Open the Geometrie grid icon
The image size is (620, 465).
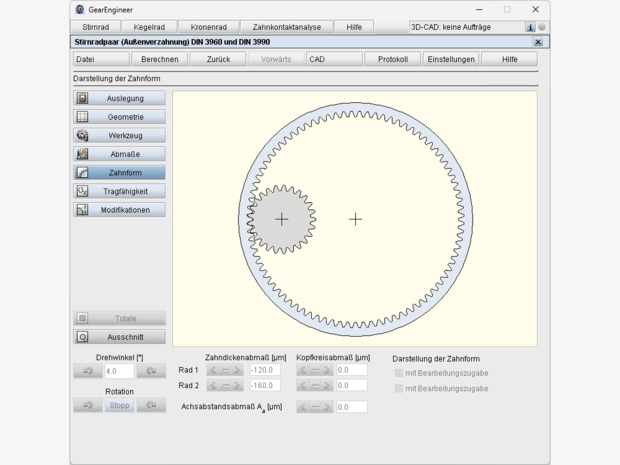(83, 117)
